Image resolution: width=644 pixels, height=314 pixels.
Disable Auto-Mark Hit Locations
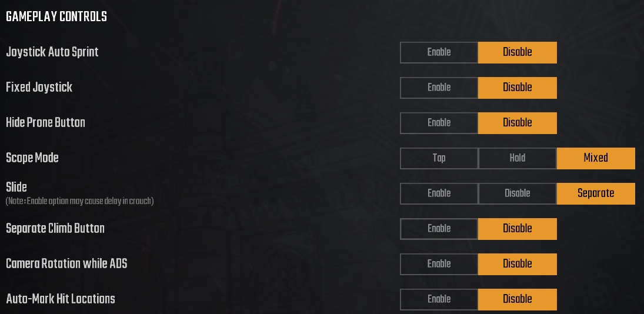pos(517,299)
